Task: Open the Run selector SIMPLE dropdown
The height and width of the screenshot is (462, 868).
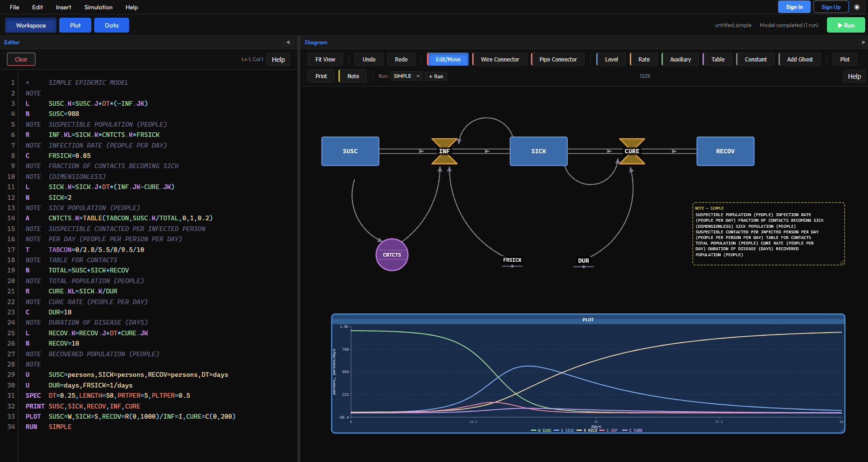Action: click(406, 76)
